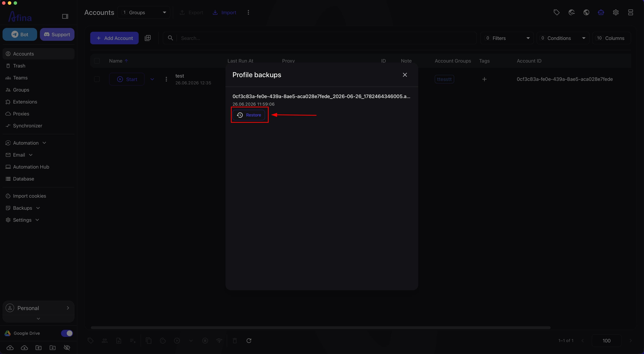The height and width of the screenshot is (354, 644).
Task: Click the Add Account button
Action: pos(114,38)
